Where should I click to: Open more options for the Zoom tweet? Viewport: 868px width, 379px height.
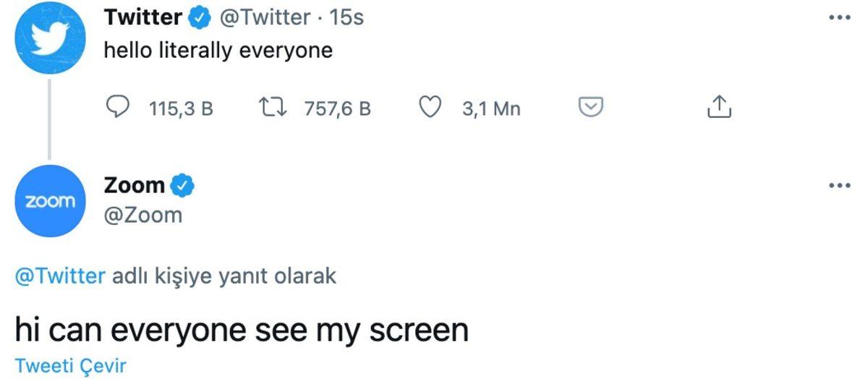[x=839, y=186]
